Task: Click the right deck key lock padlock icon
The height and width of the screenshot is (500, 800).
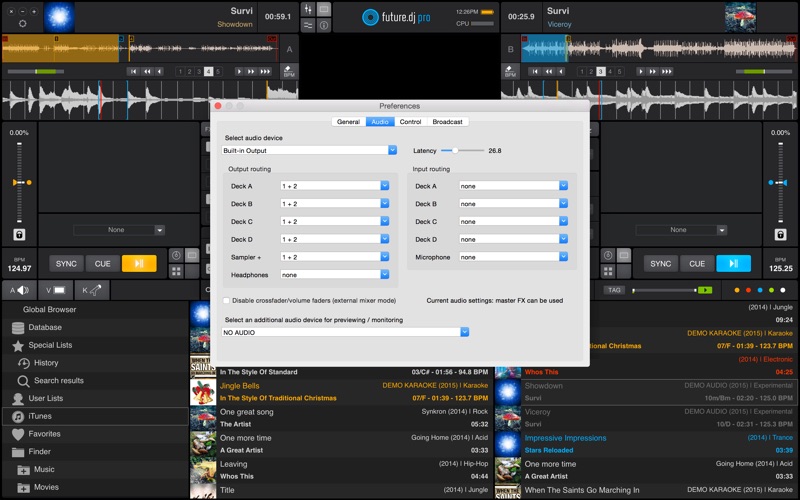Action: click(780, 234)
